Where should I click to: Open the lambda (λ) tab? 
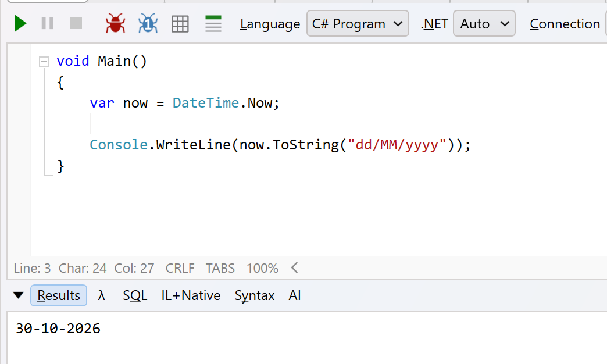click(101, 295)
